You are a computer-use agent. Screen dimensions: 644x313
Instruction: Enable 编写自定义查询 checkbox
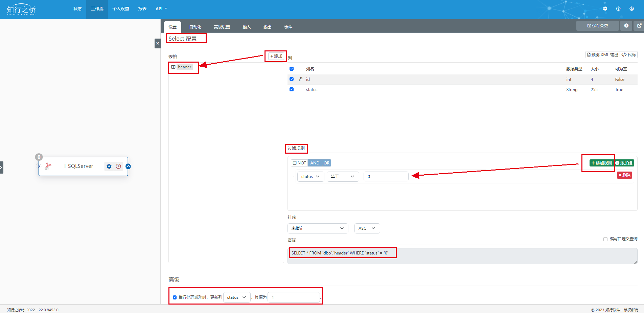click(x=605, y=239)
